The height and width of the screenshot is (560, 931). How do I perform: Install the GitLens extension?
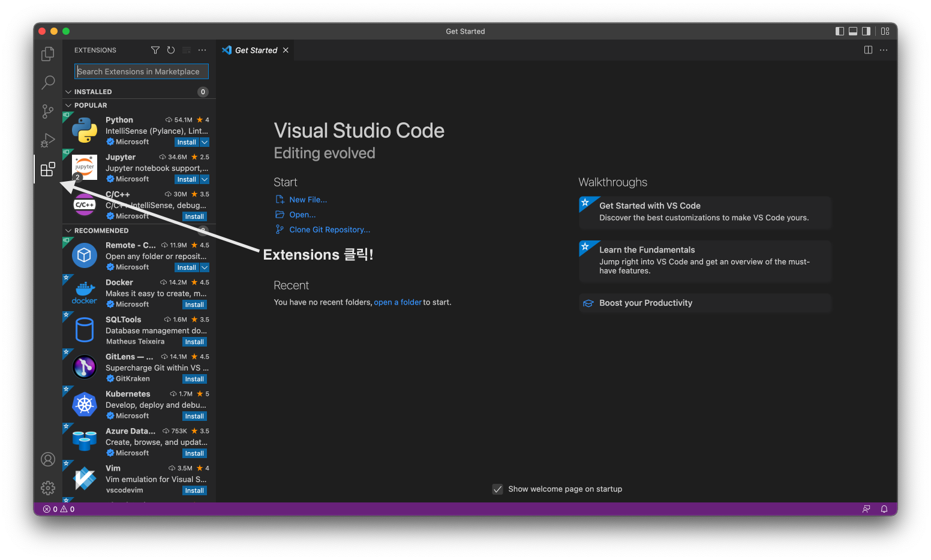tap(194, 379)
